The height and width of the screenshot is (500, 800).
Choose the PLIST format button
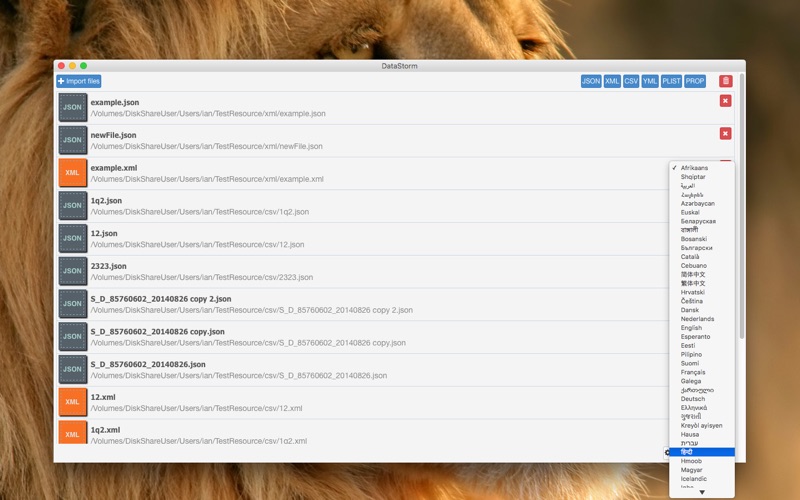(671, 81)
